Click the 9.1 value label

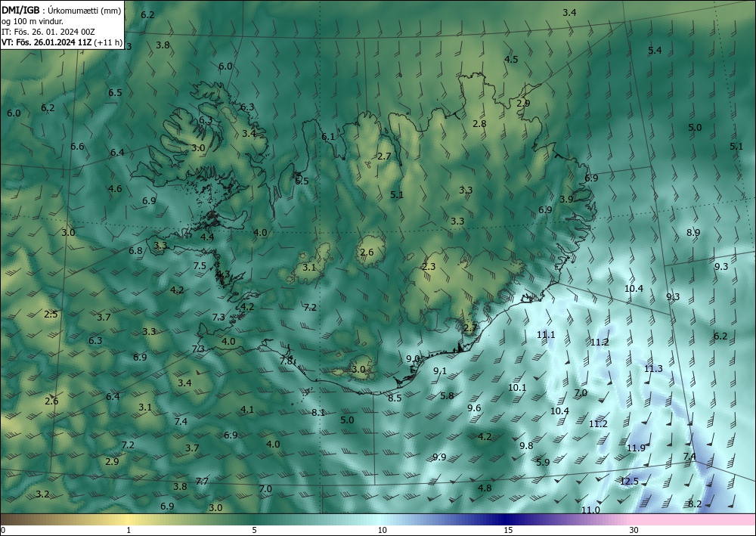(x=440, y=370)
